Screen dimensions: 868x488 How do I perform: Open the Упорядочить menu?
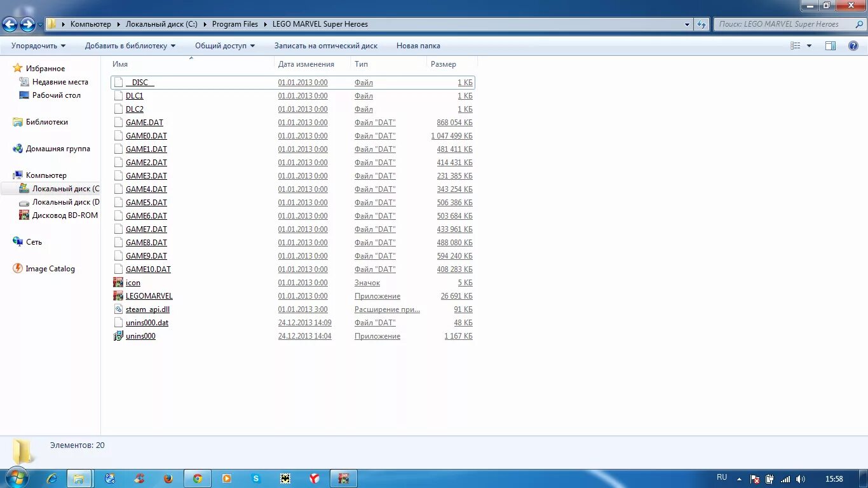38,46
